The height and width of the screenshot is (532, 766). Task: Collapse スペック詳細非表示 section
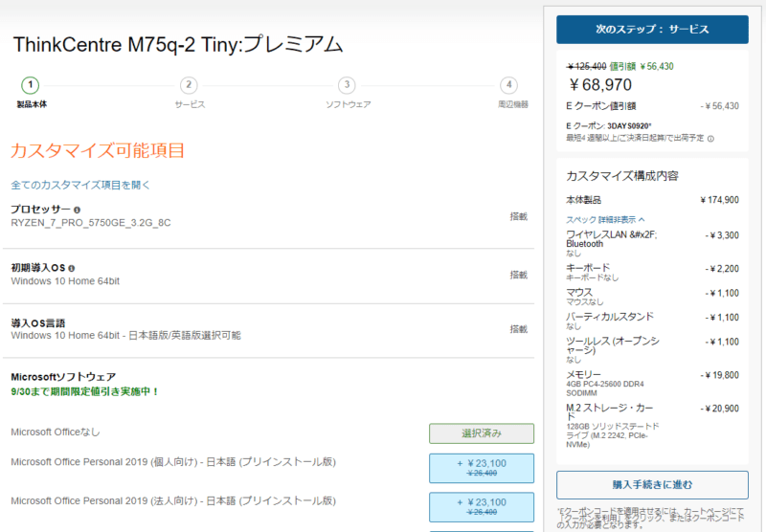tap(605, 220)
